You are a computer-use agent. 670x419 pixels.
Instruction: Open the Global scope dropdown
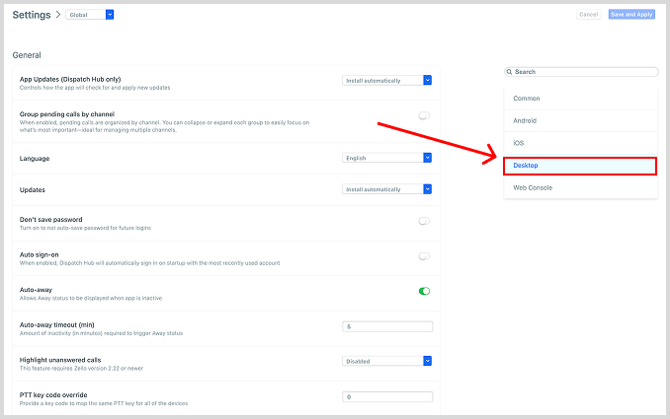[90, 15]
